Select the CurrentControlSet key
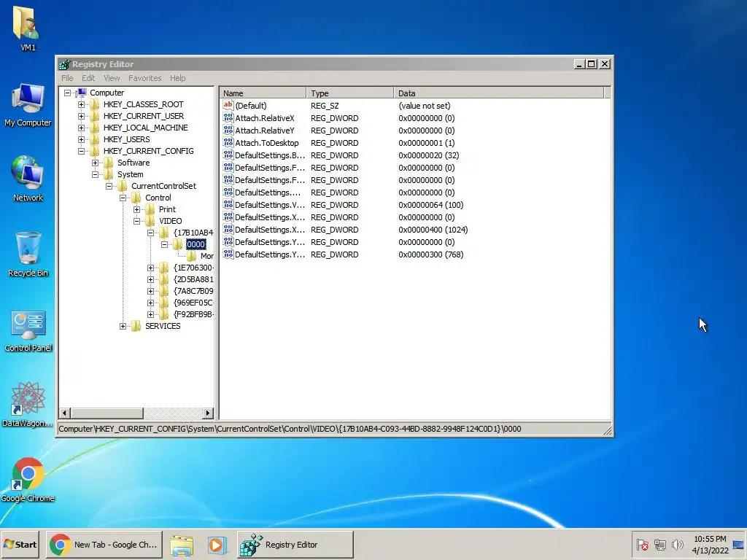Image resolution: width=747 pixels, height=560 pixels. (163, 186)
